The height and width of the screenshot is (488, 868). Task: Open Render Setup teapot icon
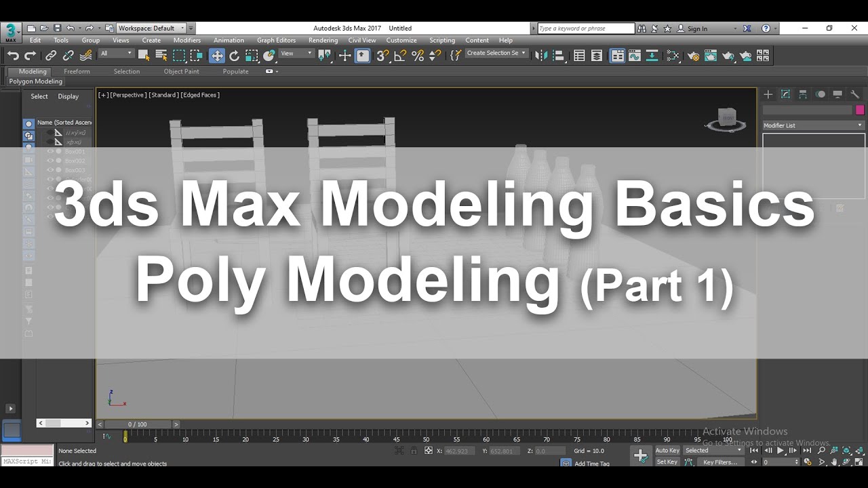tap(693, 56)
